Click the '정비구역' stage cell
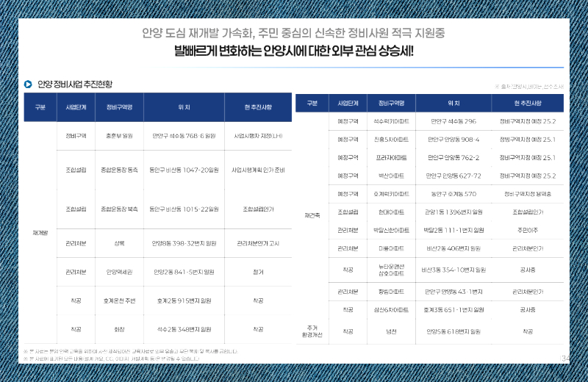The image size is (588, 382). [x=76, y=136]
